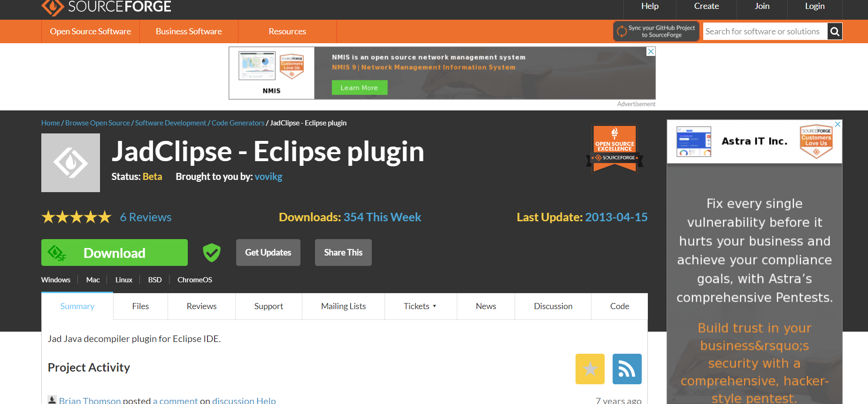
Task: Click Help in the top bar
Action: 650,6
